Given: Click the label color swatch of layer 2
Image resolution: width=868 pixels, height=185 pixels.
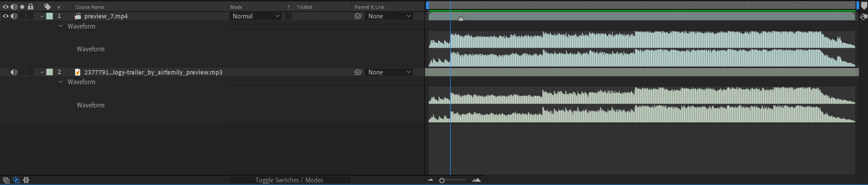Looking at the screenshot, I should click(50, 72).
